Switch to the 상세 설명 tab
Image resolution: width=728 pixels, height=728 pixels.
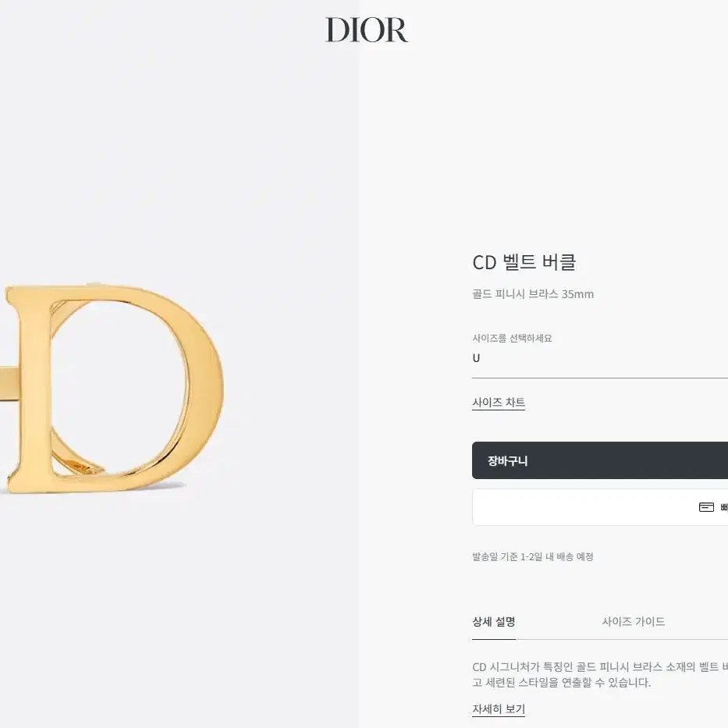click(494, 622)
